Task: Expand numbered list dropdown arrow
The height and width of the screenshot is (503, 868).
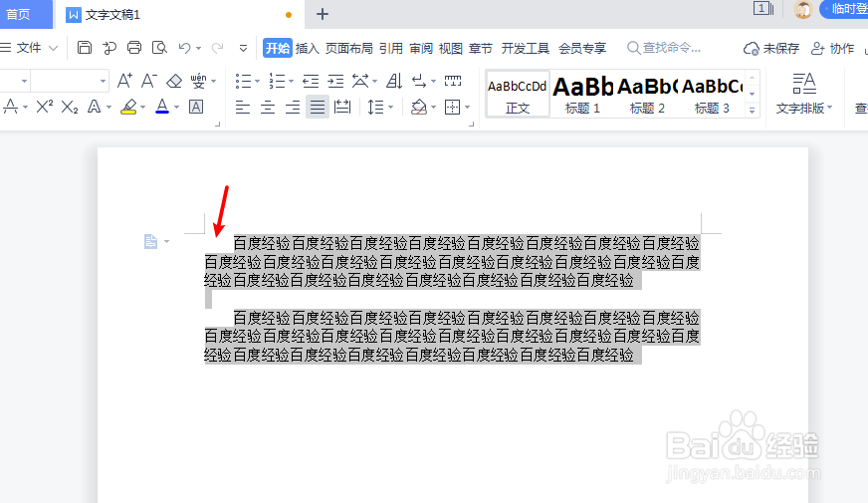Action: tap(291, 82)
